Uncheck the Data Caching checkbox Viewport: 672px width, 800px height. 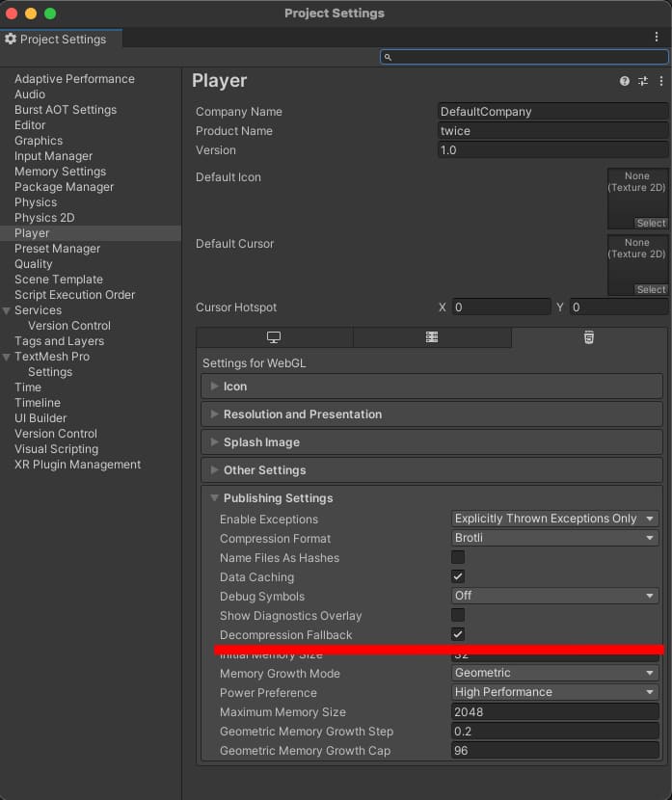(x=458, y=577)
